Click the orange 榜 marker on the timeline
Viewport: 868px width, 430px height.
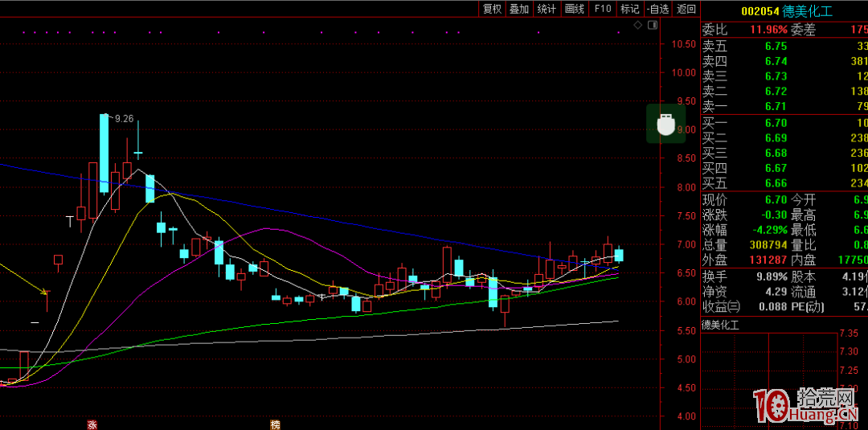point(276,424)
